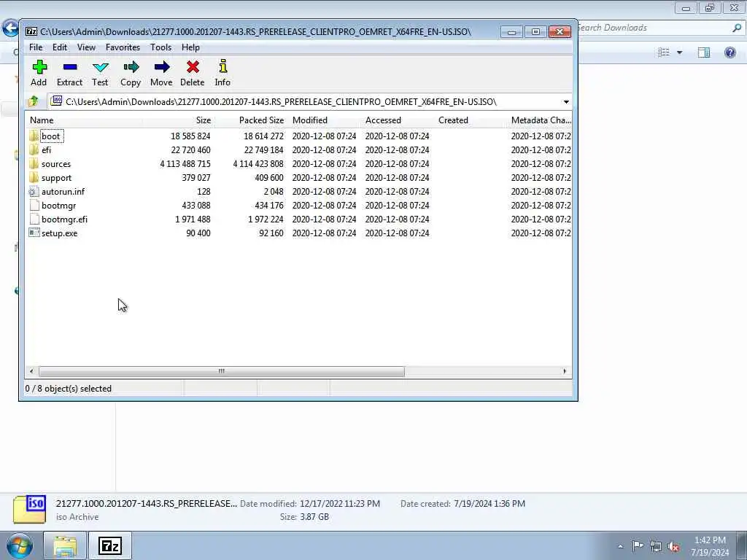Sort by Packed Size column header

click(x=251, y=120)
